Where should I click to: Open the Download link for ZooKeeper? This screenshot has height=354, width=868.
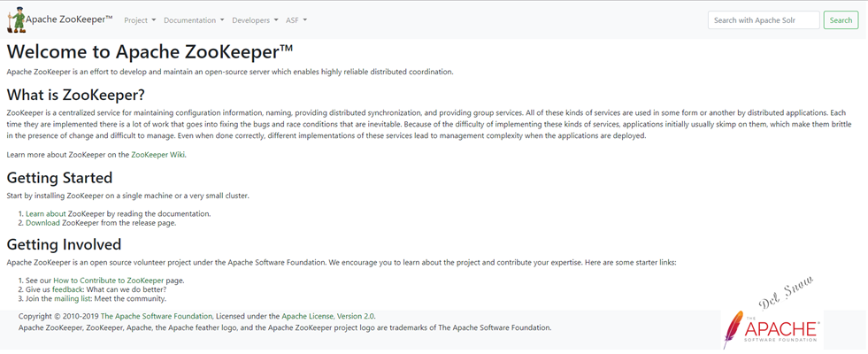pos(42,223)
